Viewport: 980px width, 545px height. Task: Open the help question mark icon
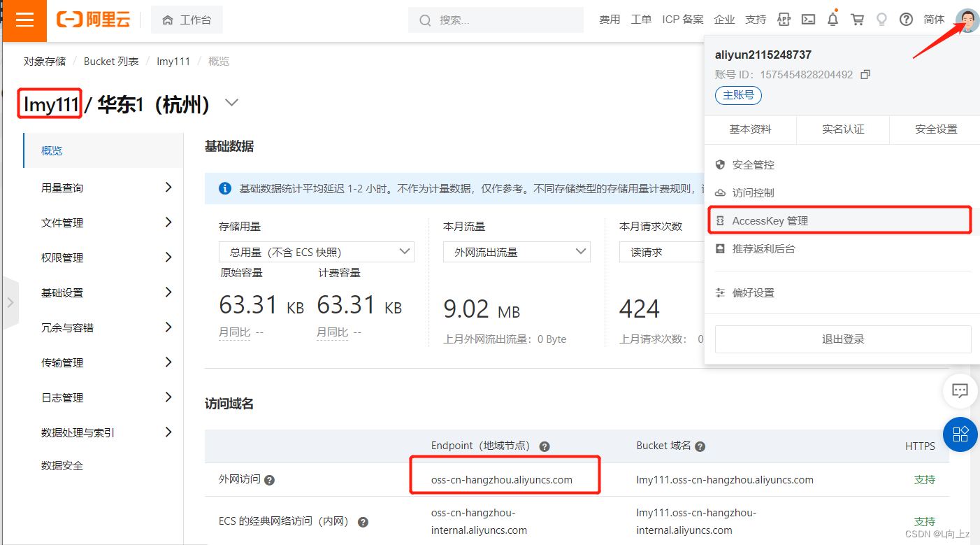[x=906, y=20]
